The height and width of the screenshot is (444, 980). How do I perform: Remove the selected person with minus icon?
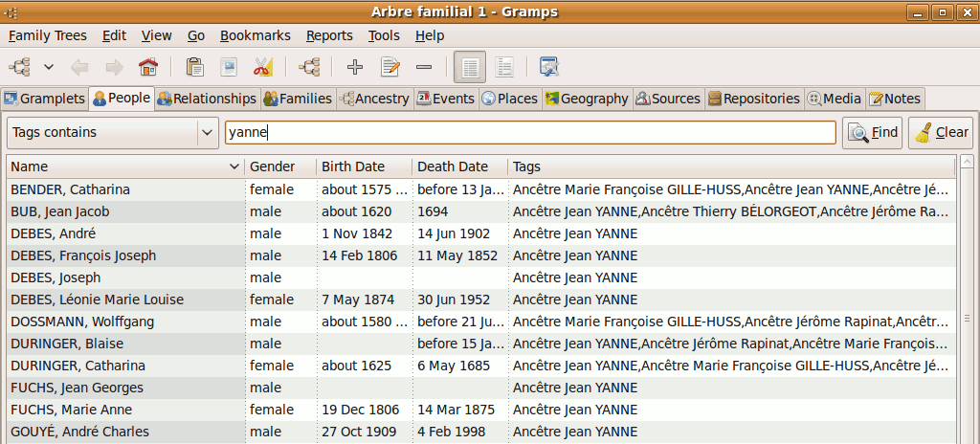tap(424, 67)
